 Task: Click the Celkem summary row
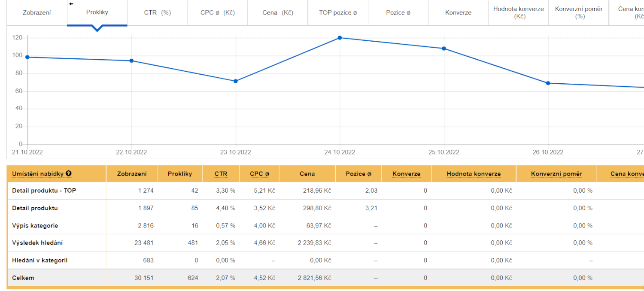[23, 278]
